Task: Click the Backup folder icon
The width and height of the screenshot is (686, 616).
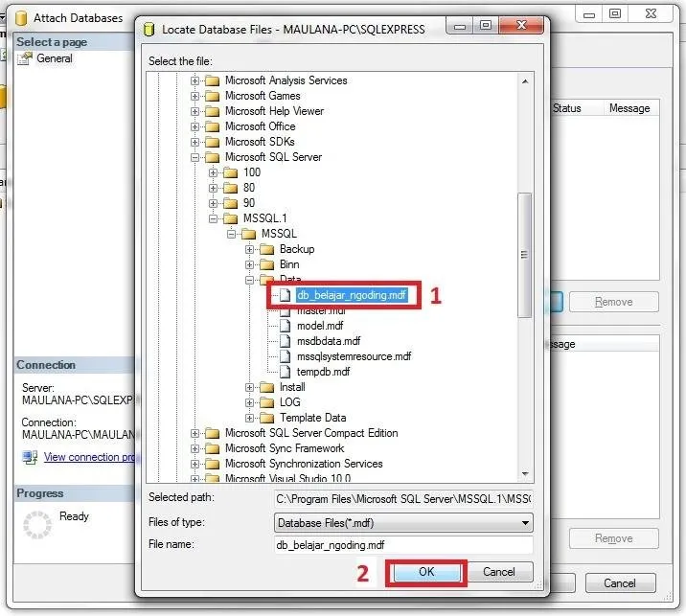Action: [267, 249]
